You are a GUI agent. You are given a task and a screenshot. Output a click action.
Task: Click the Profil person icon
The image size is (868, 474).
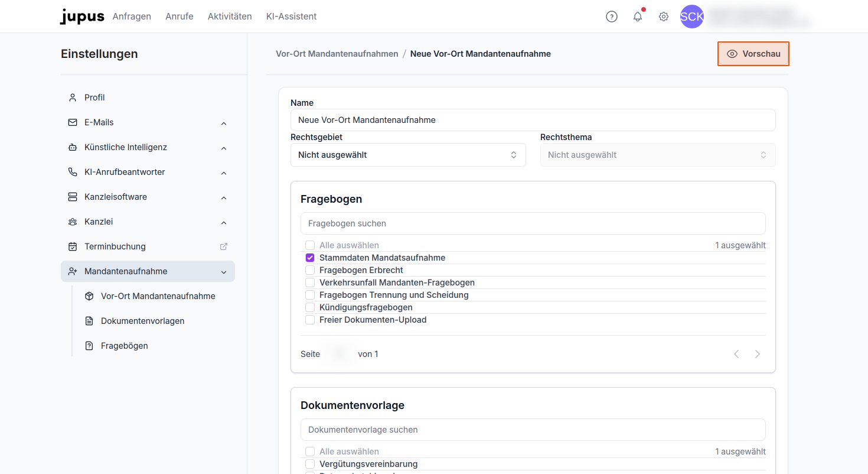(73, 98)
